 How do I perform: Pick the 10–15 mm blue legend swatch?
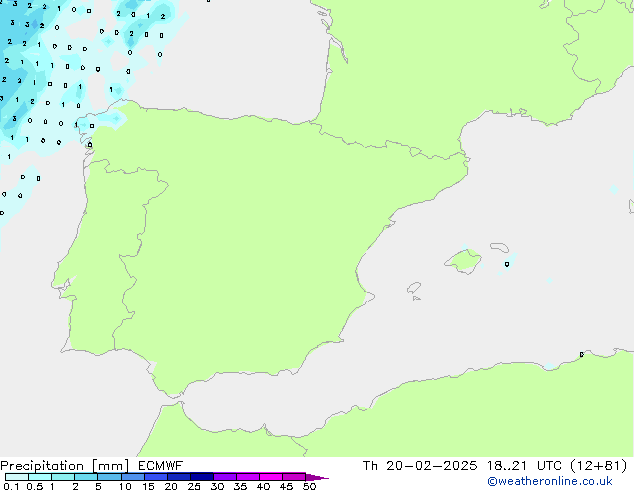click(x=132, y=477)
